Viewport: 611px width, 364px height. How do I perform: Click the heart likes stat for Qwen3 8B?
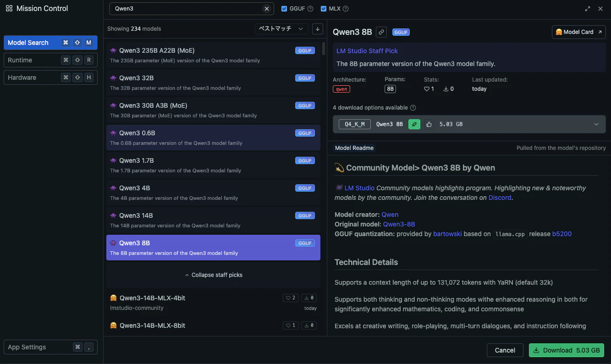click(x=429, y=89)
